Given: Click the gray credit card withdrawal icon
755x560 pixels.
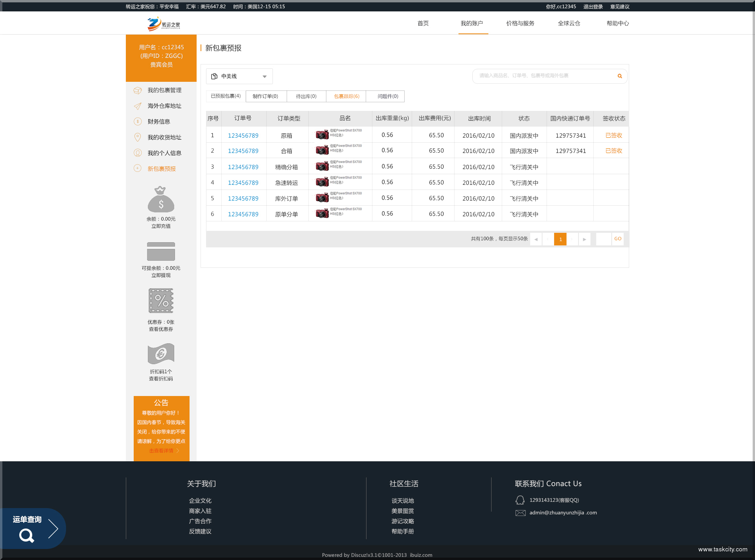Looking at the screenshot, I should (x=161, y=251).
